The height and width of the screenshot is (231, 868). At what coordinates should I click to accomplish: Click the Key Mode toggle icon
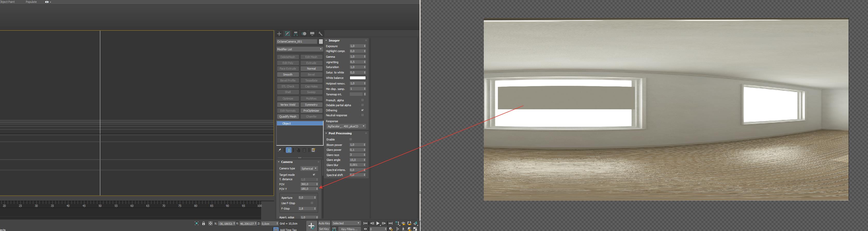[x=366, y=229]
